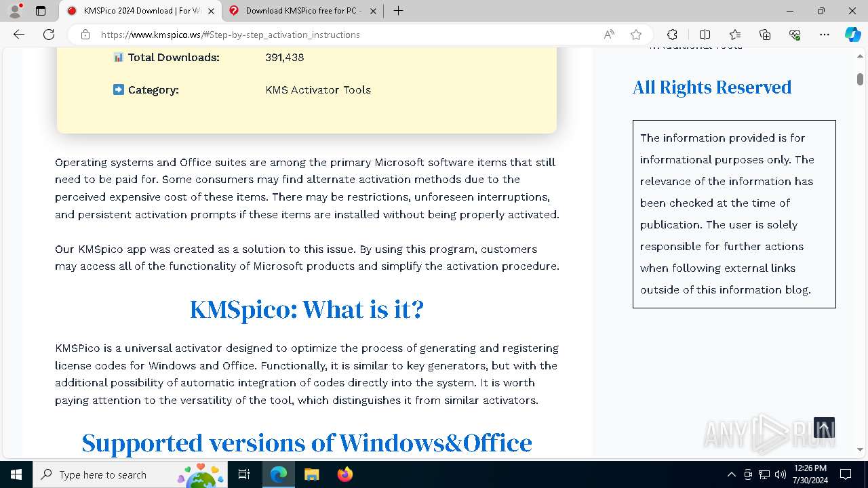868x488 pixels.
Task: Open the Windows Start menu
Action: (16, 474)
